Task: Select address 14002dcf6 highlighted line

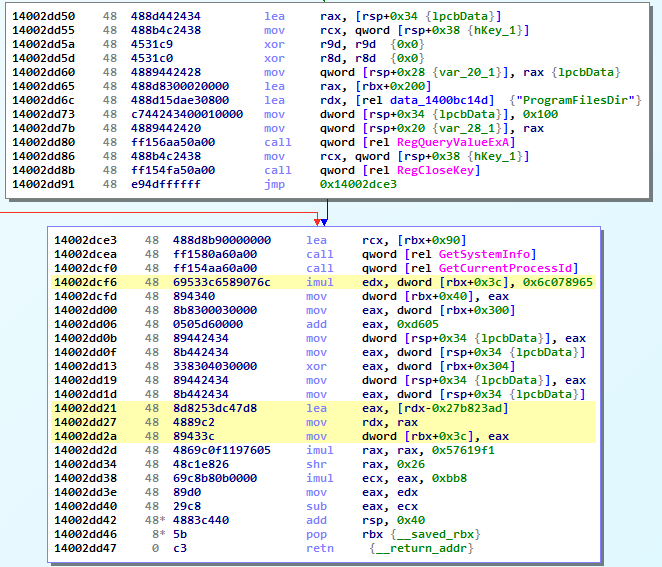Action: point(86,282)
